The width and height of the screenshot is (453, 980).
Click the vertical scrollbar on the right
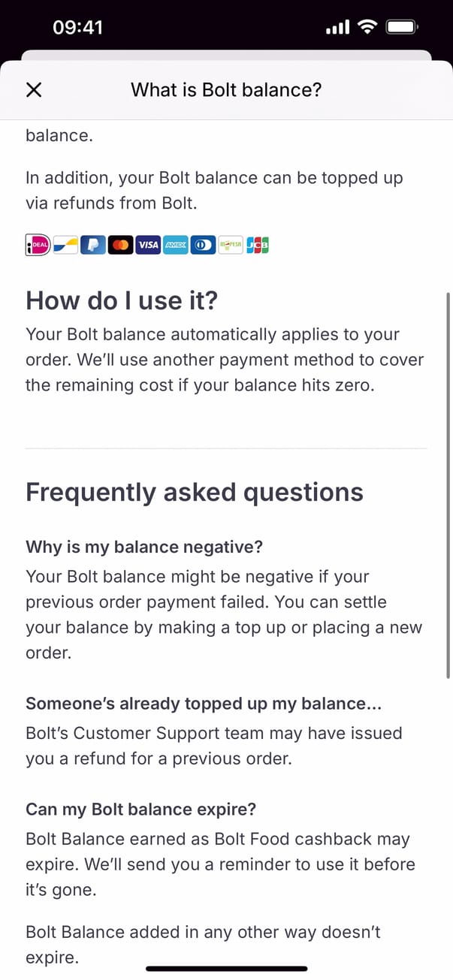(448, 484)
